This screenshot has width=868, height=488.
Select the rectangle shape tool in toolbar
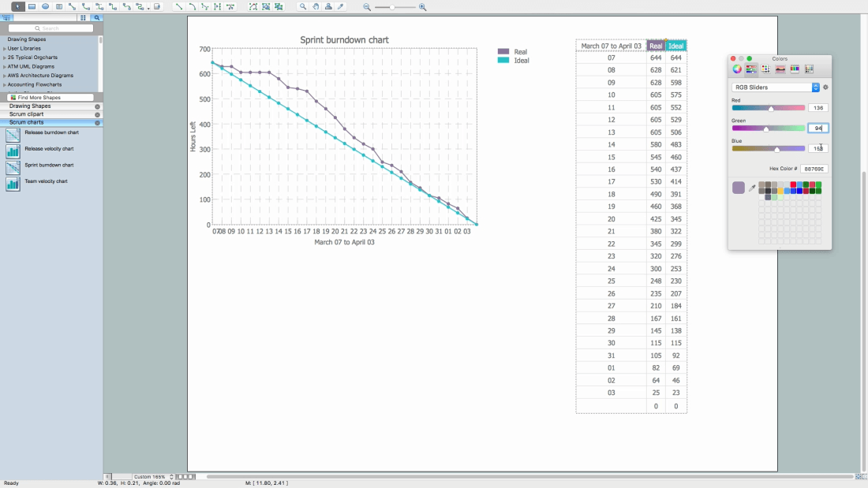pyautogui.click(x=32, y=6)
